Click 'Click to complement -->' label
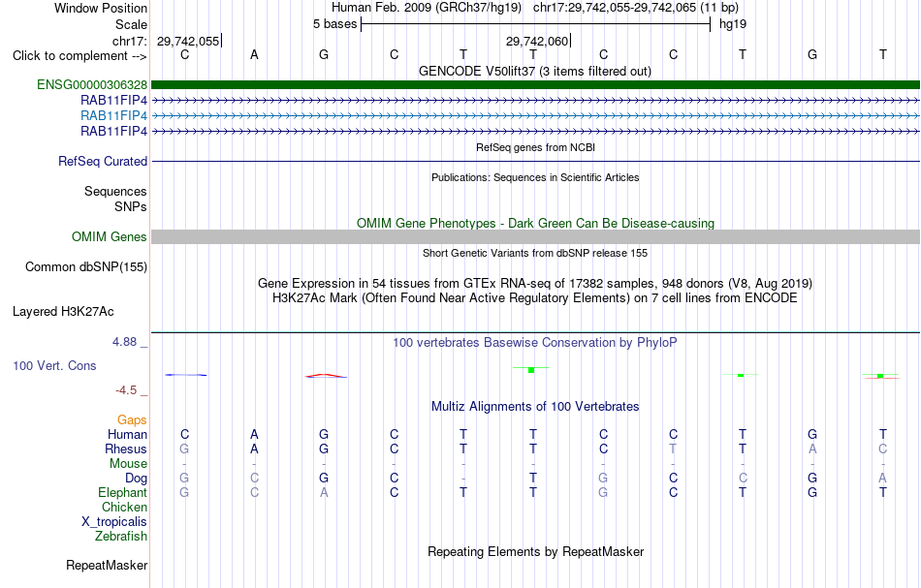Image resolution: width=921 pixels, height=588 pixels. [79, 56]
